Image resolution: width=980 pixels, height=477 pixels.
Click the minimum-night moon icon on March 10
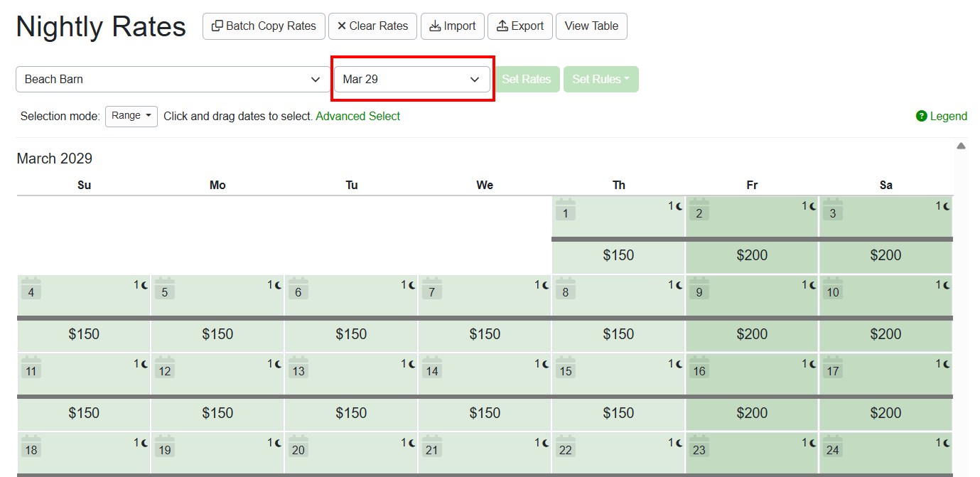(x=946, y=285)
